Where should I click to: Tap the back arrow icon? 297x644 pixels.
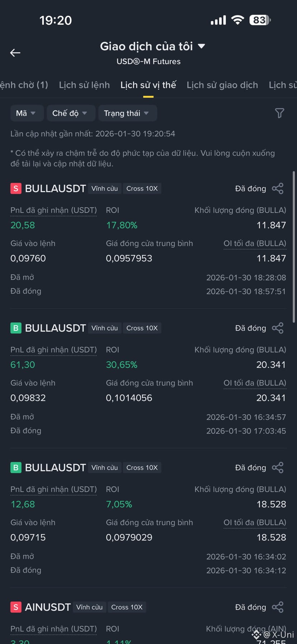15,53
